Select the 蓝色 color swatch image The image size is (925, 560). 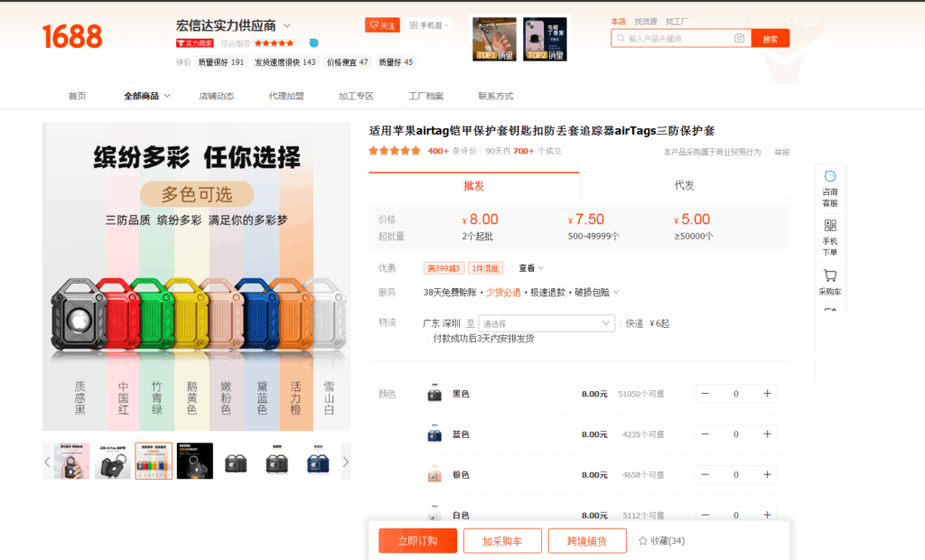434,434
